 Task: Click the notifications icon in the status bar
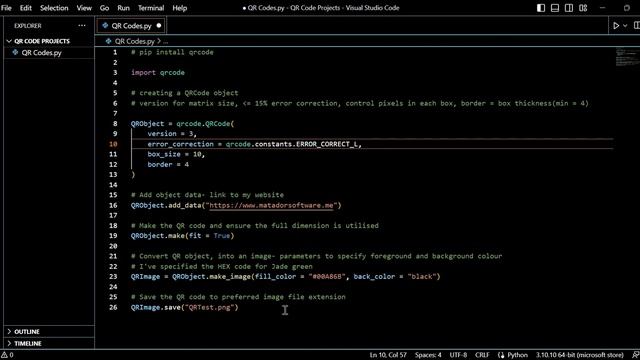[x=636, y=355]
